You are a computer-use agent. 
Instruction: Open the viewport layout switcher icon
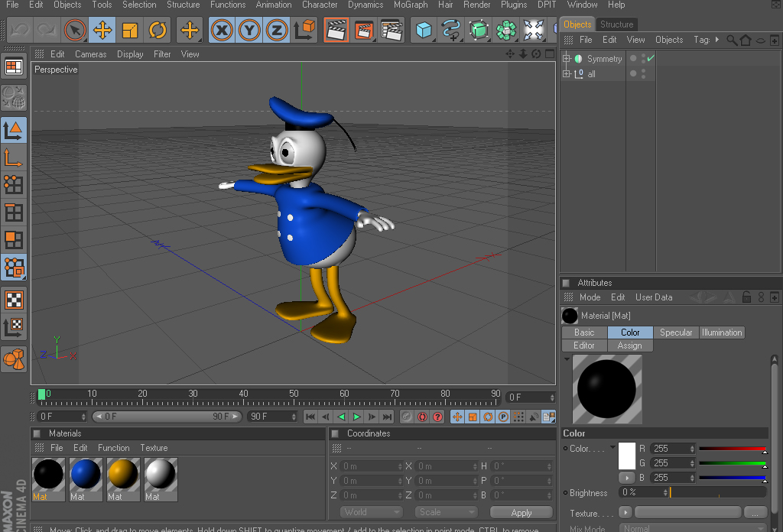tap(14, 66)
